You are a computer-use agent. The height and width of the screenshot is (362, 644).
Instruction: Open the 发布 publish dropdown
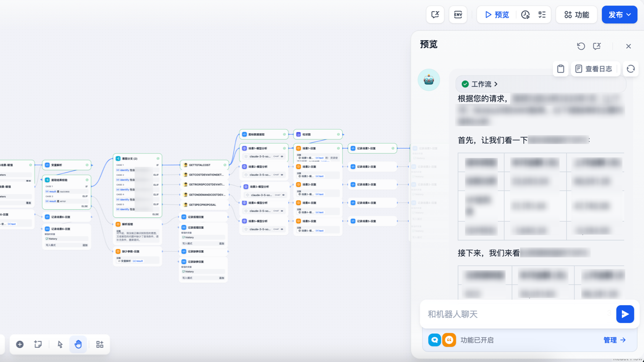(619, 15)
